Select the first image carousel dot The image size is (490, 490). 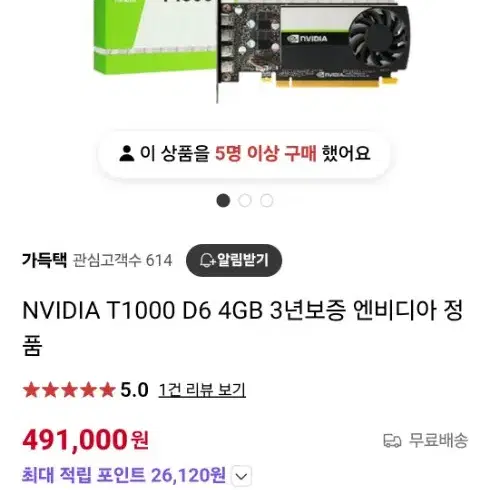(x=223, y=201)
